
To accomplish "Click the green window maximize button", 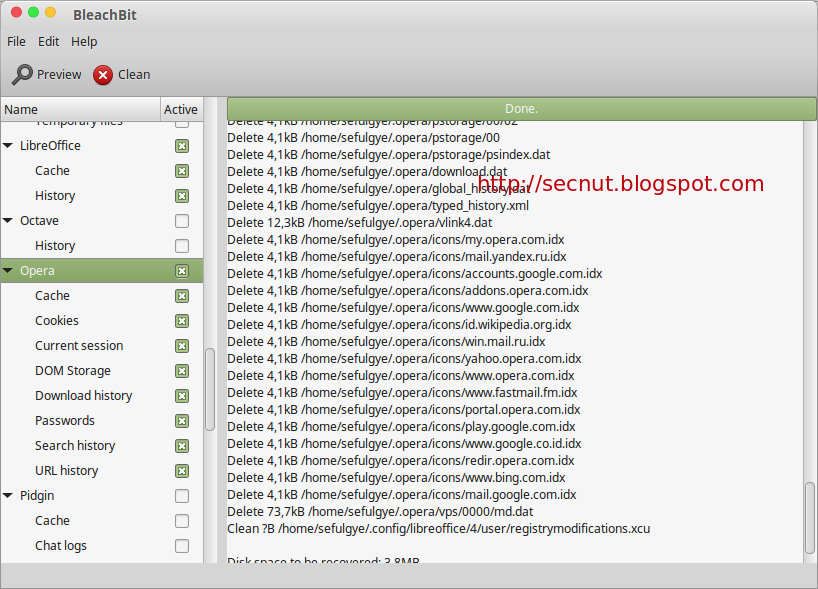I will (33, 12).
